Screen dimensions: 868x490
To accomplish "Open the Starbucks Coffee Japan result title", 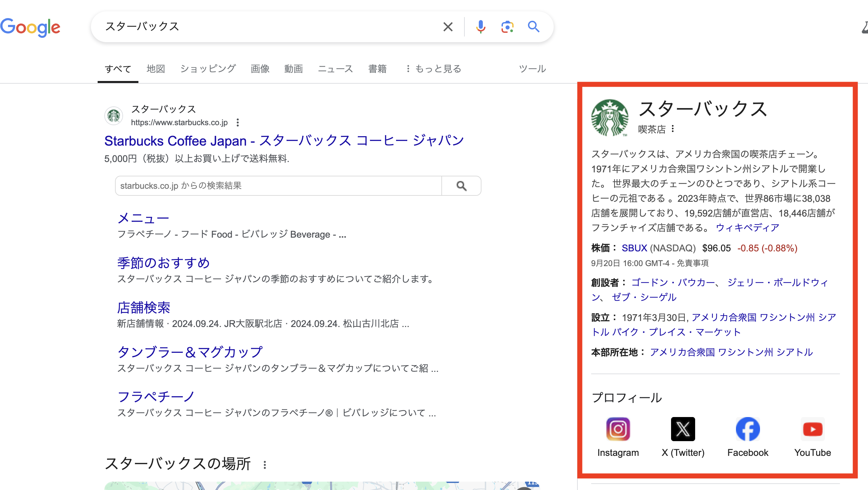I will [284, 141].
